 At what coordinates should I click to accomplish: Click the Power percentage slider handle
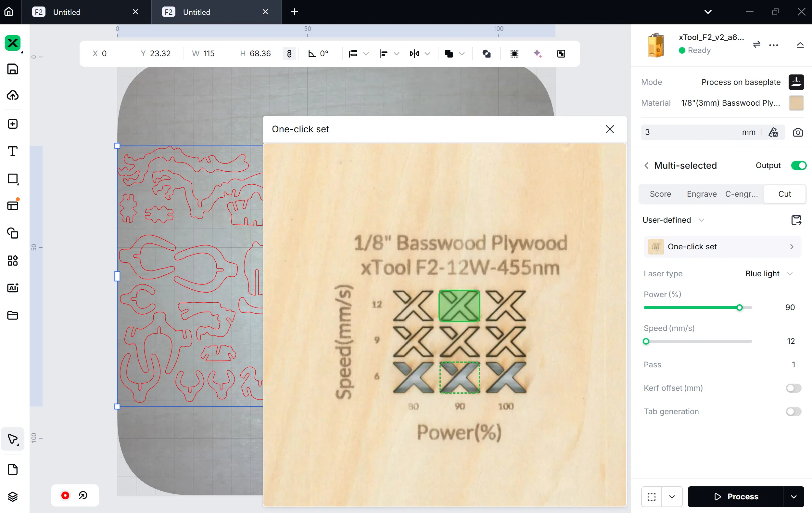pyautogui.click(x=739, y=308)
